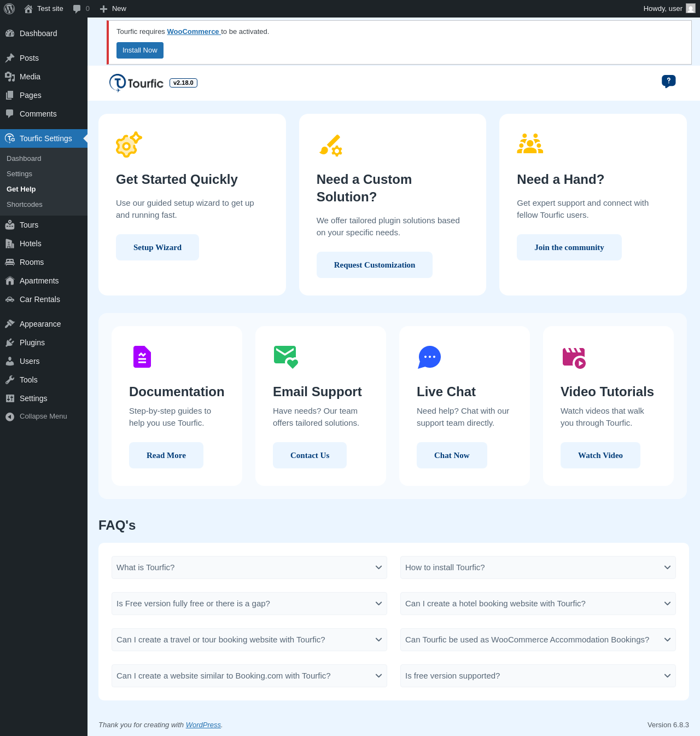Open Tools in the sidebar
The width and height of the screenshot is (700, 736).
(x=44, y=380)
